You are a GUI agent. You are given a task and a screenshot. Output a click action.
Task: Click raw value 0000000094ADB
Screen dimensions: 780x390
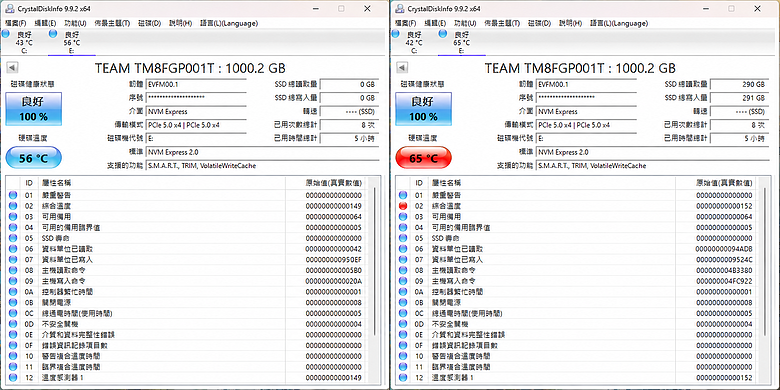click(x=724, y=249)
